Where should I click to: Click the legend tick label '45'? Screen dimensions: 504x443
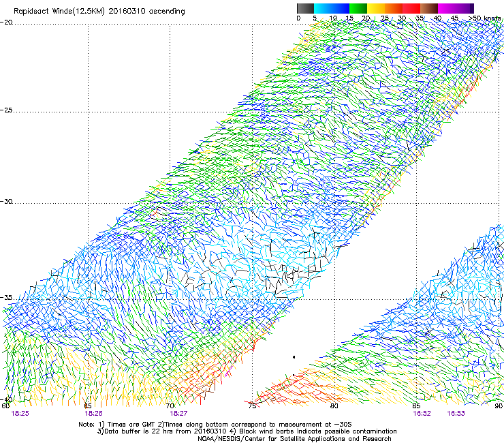click(x=454, y=18)
